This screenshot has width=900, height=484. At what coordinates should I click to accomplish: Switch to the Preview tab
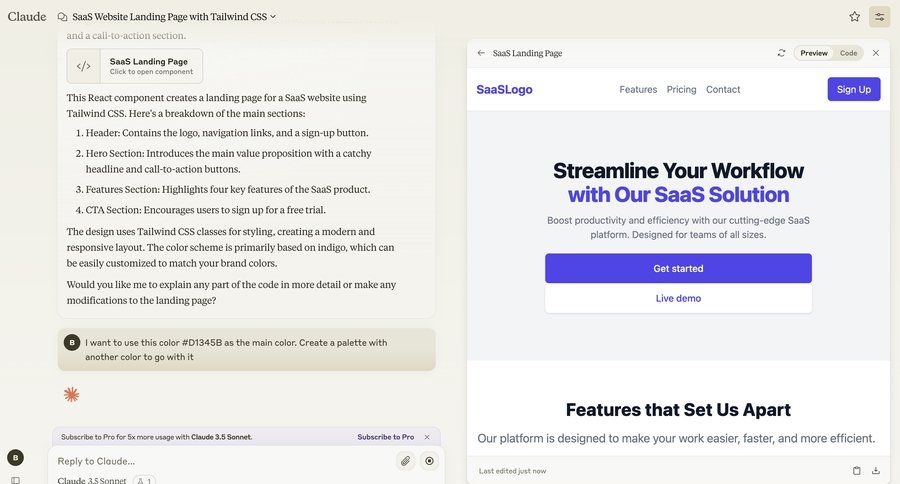click(814, 53)
